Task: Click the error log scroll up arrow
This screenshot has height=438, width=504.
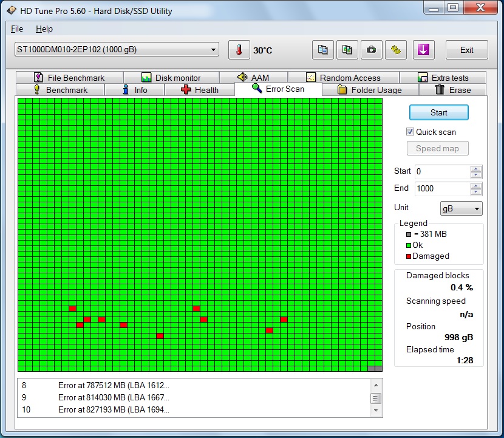Action: pyautogui.click(x=376, y=385)
